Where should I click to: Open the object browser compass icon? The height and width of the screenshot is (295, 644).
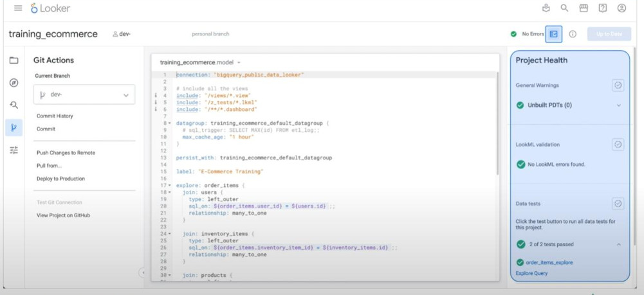tap(14, 83)
